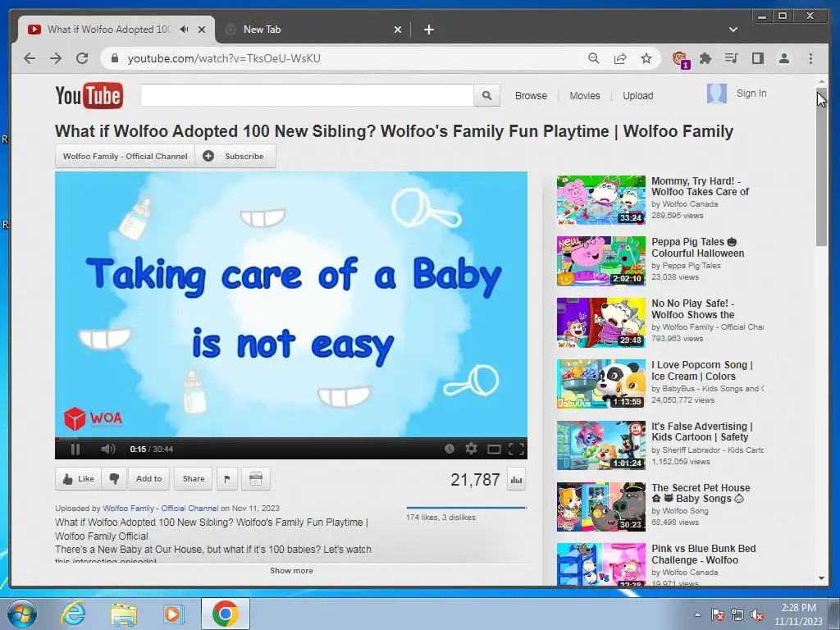Show video statistics bar chart icon
Viewport: 840px width, 630px height.
click(517, 480)
